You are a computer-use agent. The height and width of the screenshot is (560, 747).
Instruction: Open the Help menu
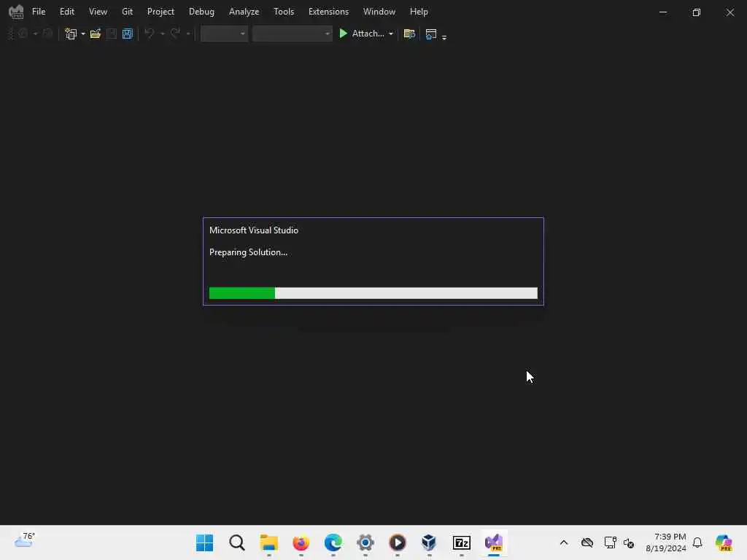[419, 12]
